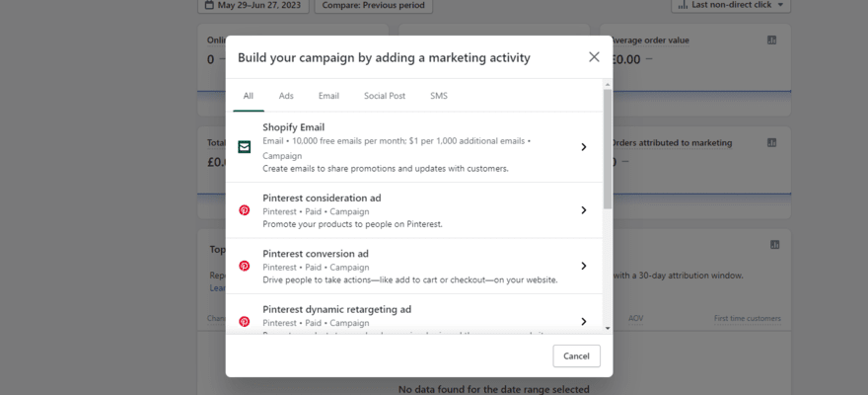Click the Shopify Email envelope icon

pyautogui.click(x=245, y=147)
